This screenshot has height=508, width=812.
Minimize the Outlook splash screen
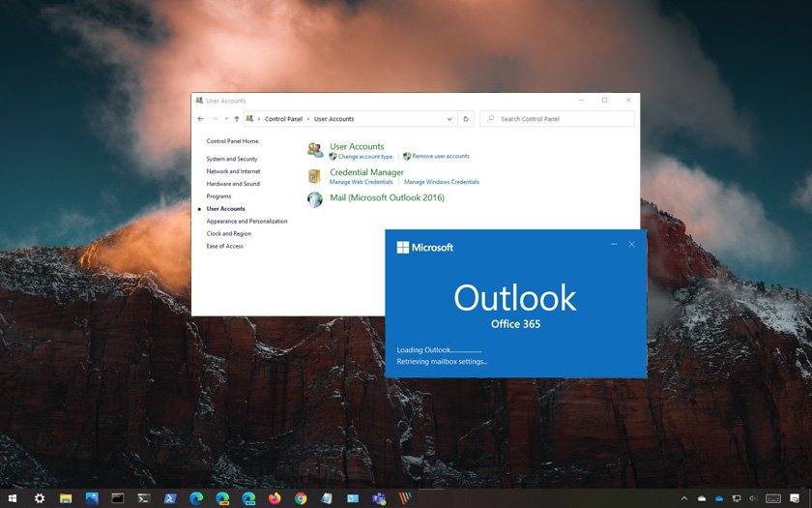click(614, 245)
